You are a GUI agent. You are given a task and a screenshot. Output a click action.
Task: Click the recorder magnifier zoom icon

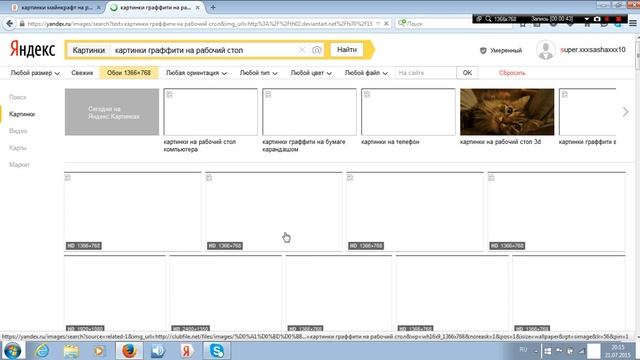pyautogui.click(x=488, y=19)
